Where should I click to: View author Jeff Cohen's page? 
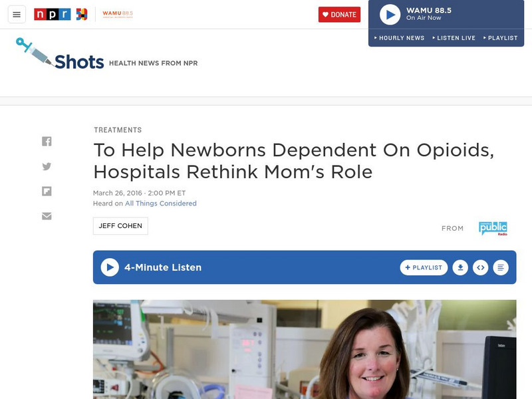pyautogui.click(x=120, y=226)
